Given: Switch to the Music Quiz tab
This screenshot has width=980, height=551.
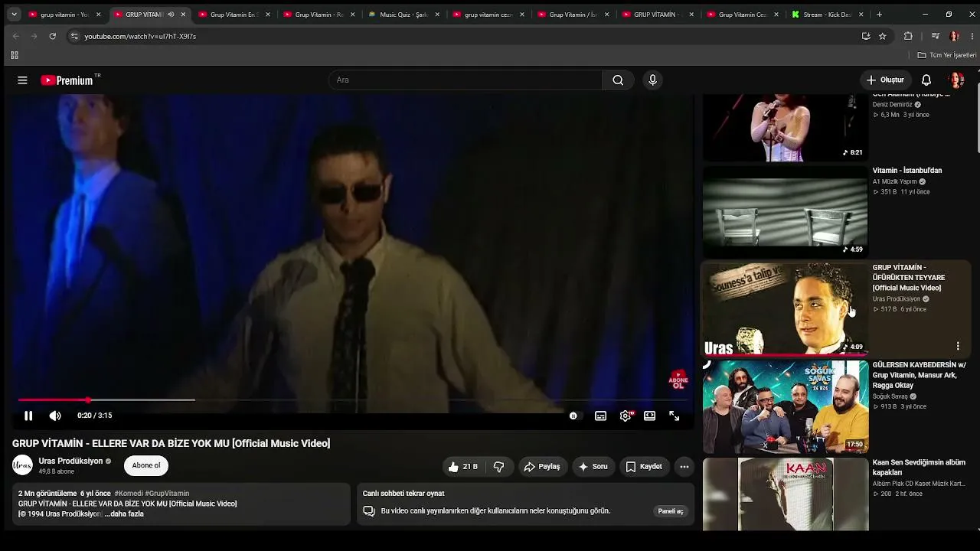Looking at the screenshot, I should (403, 15).
